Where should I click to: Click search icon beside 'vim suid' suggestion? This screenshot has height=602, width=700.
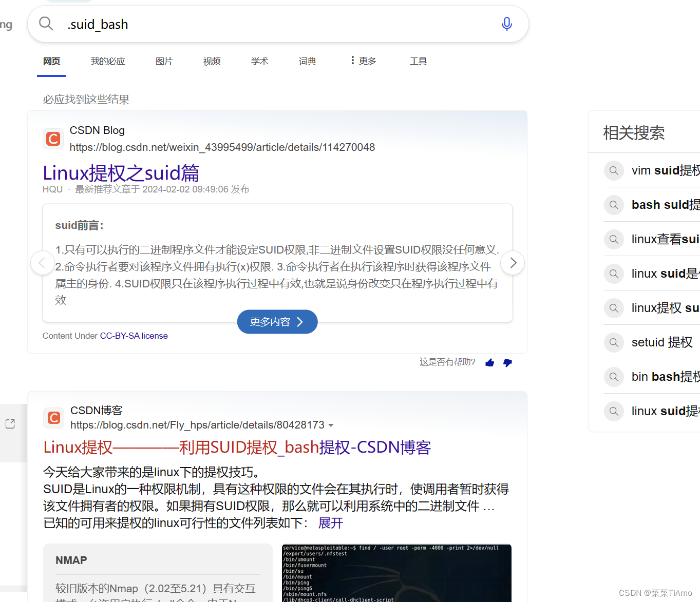coord(614,170)
